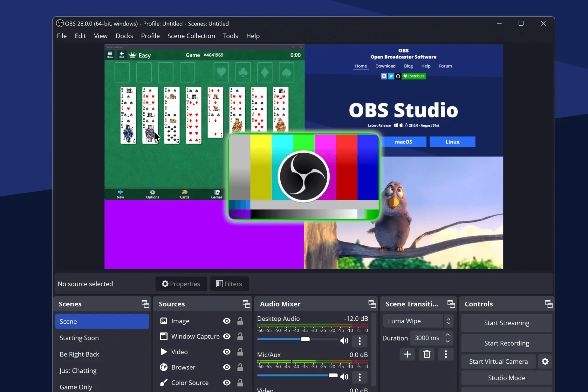This screenshot has width=588, height=392.
Task: Hide the Image source with its eye icon
Action: [227, 321]
